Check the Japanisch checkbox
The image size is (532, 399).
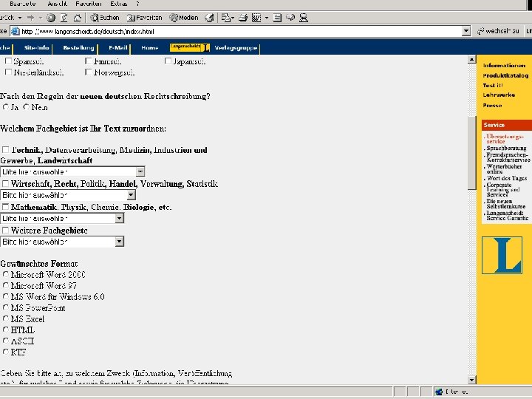[x=168, y=61]
